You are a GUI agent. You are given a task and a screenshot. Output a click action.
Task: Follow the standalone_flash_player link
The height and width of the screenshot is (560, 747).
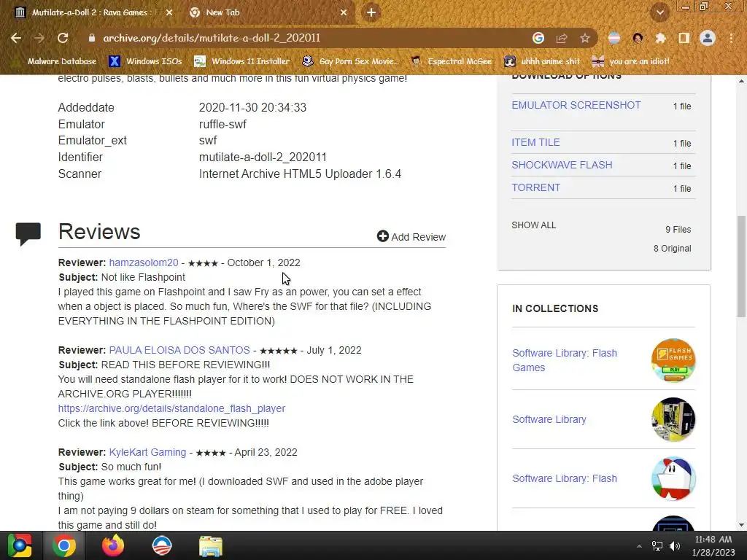[171, 408]
